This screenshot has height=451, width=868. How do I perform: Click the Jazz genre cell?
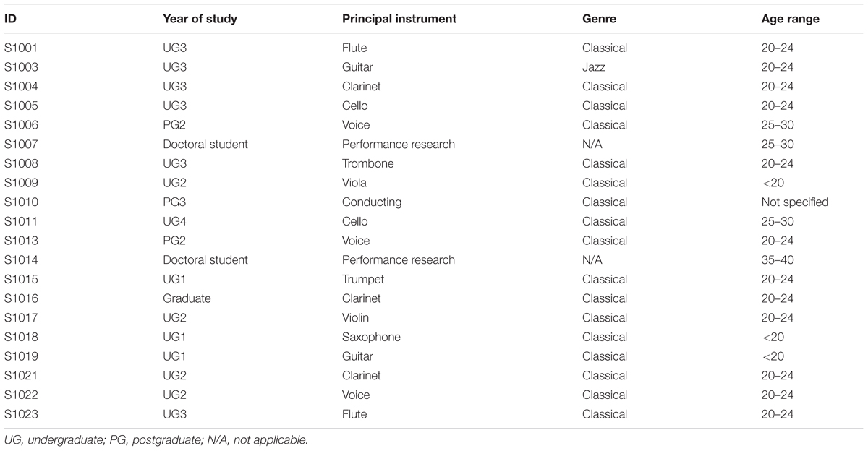[x=594, y=67]
